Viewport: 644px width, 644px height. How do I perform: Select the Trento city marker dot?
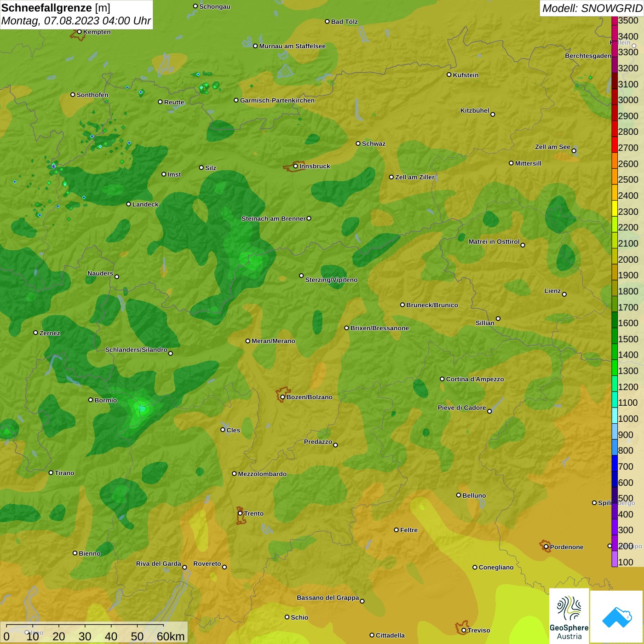[240, 513]
